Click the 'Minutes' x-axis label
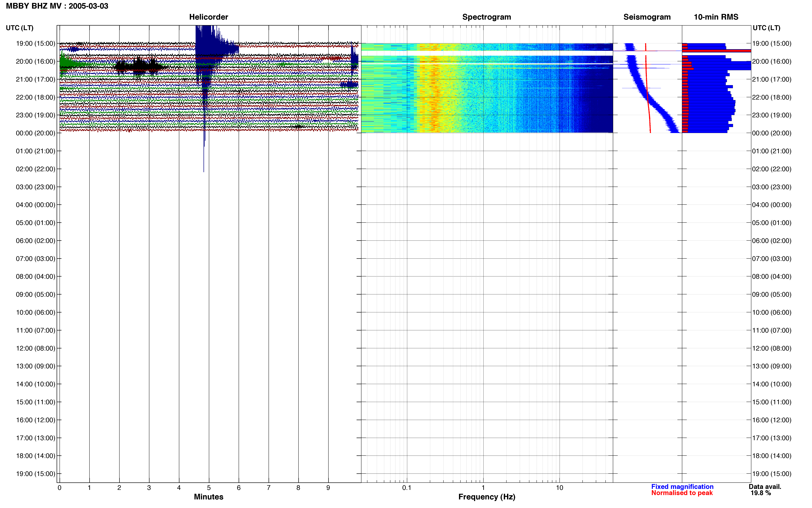The height and width of the screenshot is (508, 812). pos(209,497)
